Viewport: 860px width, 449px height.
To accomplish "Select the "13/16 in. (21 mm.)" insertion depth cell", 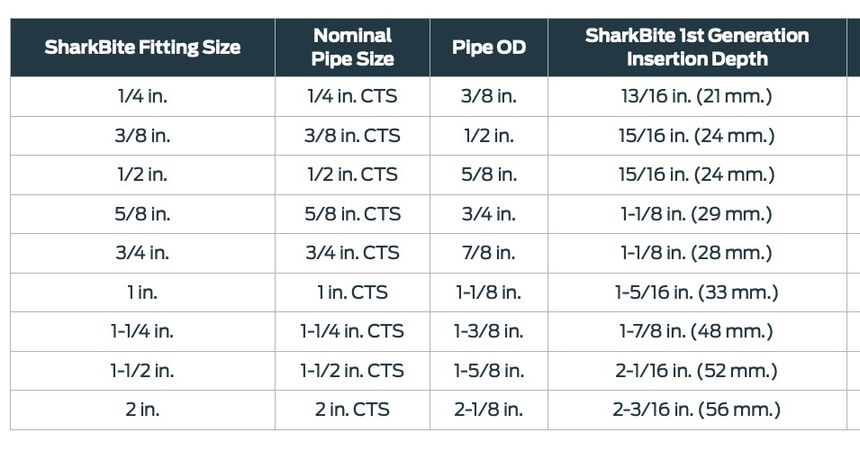I will (x=696, y=97).
